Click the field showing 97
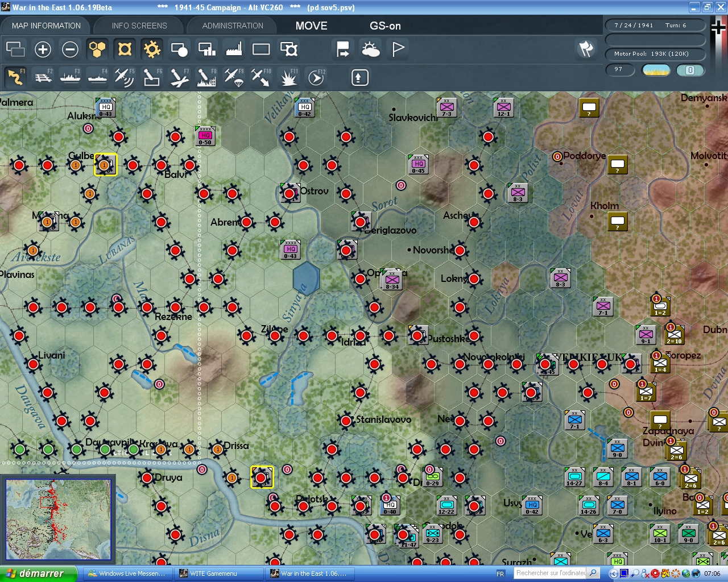 (x=621, y=70)
